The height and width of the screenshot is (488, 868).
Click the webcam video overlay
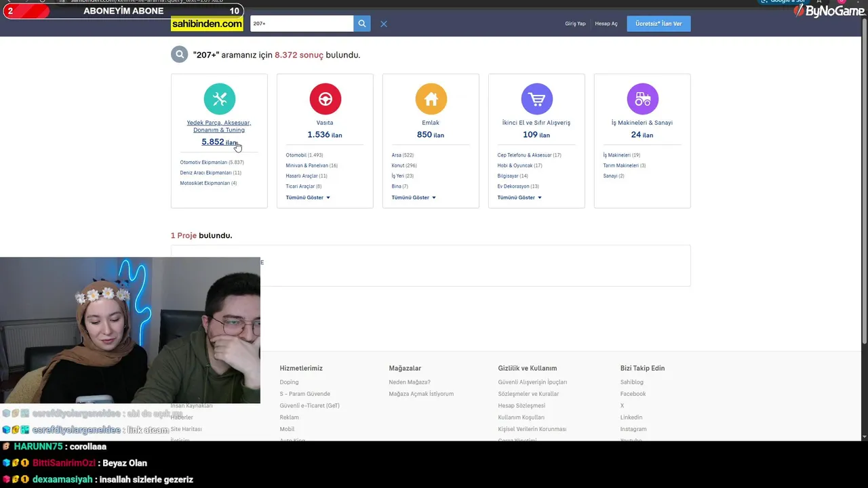pos(130,330)
